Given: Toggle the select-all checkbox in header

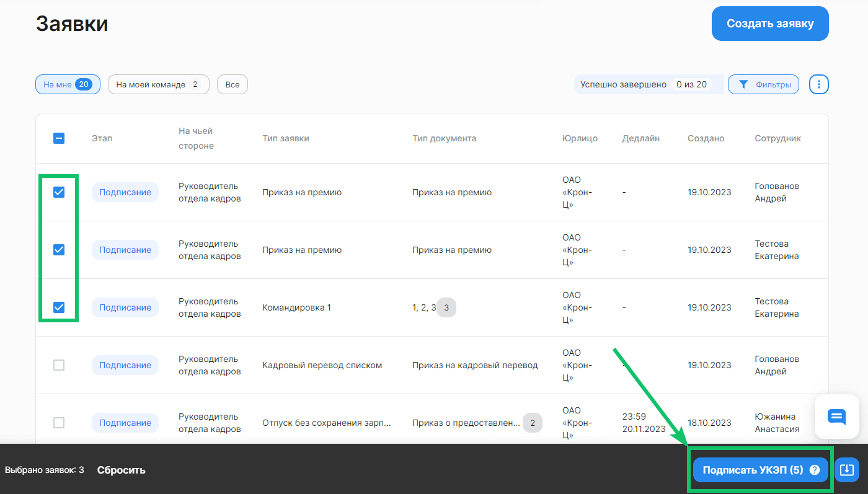Looking at the screenshot, I should [59, 138].
